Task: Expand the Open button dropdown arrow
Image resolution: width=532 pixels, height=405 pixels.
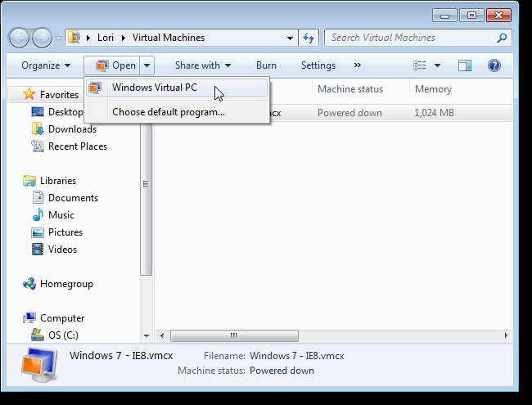Action: 147,65
